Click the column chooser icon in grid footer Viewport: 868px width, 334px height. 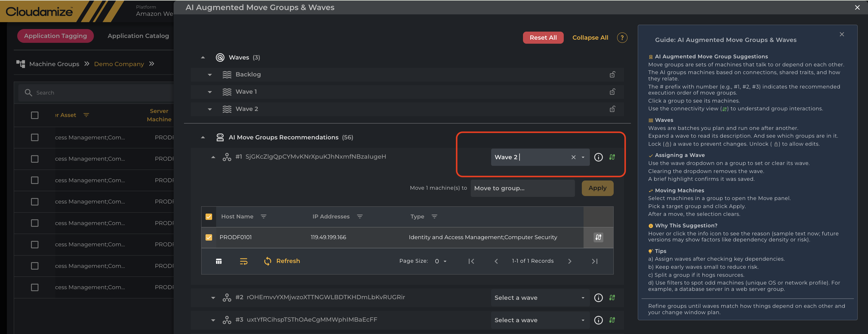[219, 261]
